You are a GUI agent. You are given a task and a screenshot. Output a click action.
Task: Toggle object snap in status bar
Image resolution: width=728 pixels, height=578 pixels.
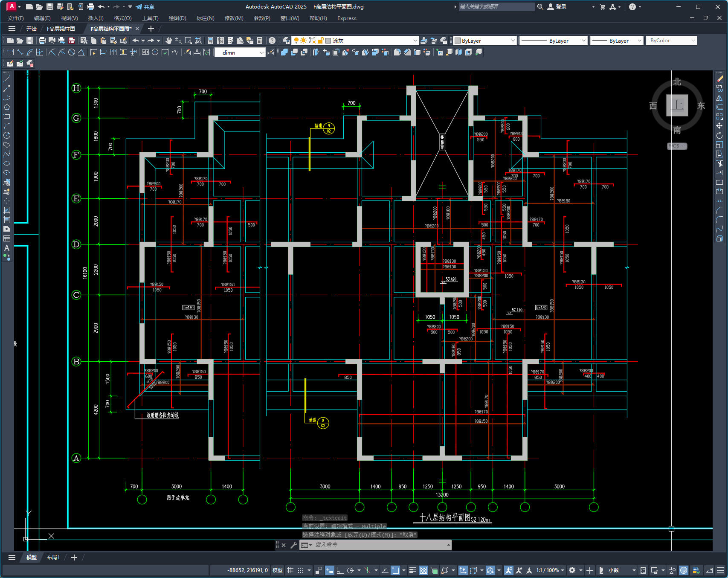point(395,570)
